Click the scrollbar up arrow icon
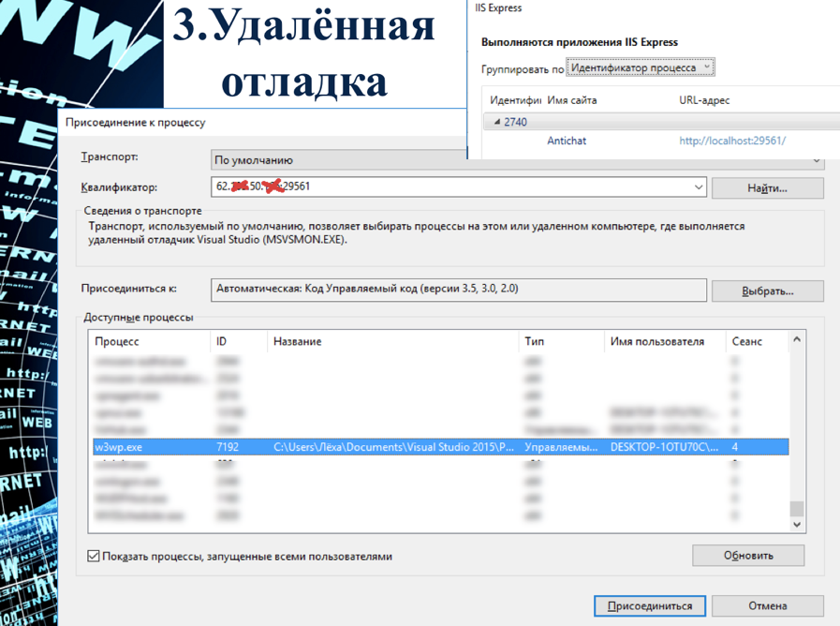840x626 pixels. point(798,341)
